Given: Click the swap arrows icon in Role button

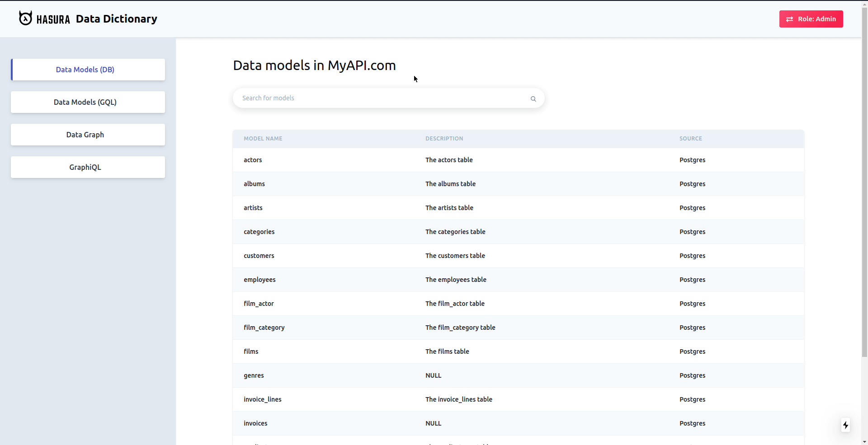Looking at the screenshot, I should click(x=789, y=19).
